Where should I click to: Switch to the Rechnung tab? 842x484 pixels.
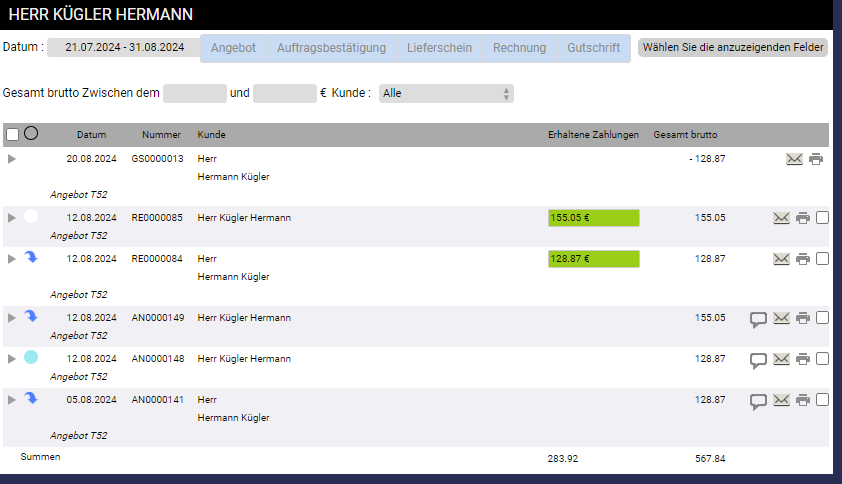pyautogui.click(x=520, y=48)
